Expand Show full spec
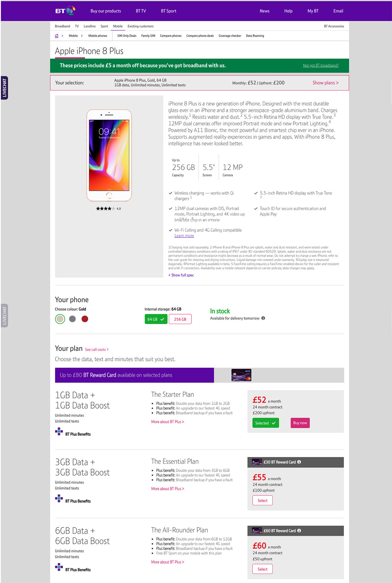 point(181,275)
